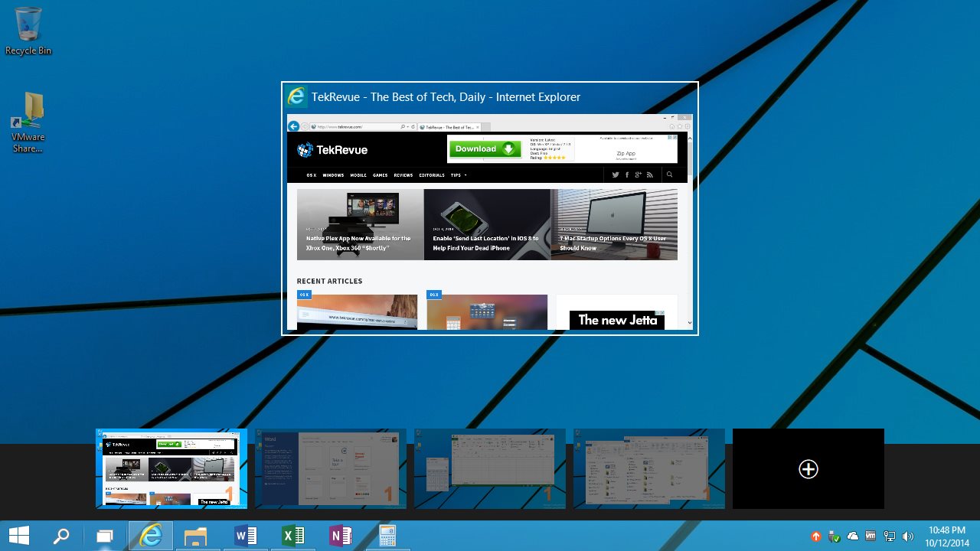980x551 pixels.
Task: Click the Facebook icon on the TekRevue header
Action: pos(627,174)
